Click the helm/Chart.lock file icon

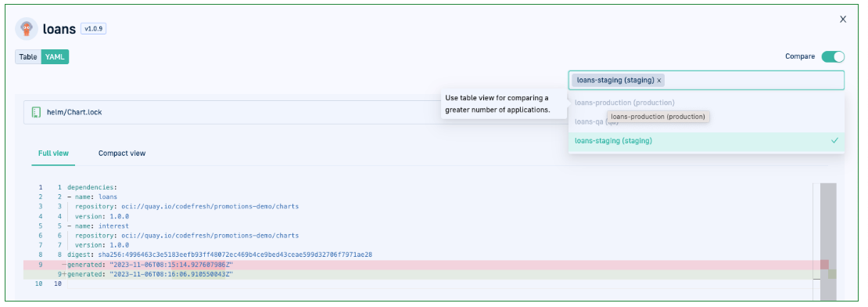(37, 112)
